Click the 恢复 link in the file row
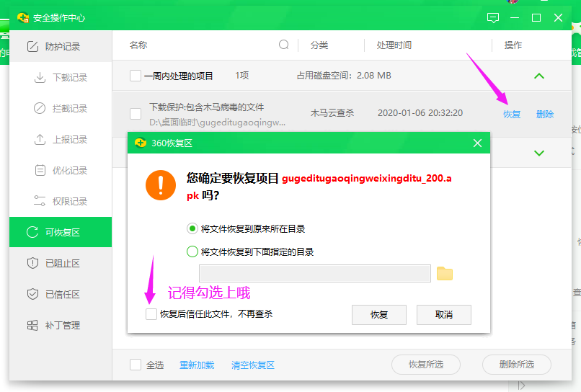This screenshot has width=581, height=392. coord(512,114)
